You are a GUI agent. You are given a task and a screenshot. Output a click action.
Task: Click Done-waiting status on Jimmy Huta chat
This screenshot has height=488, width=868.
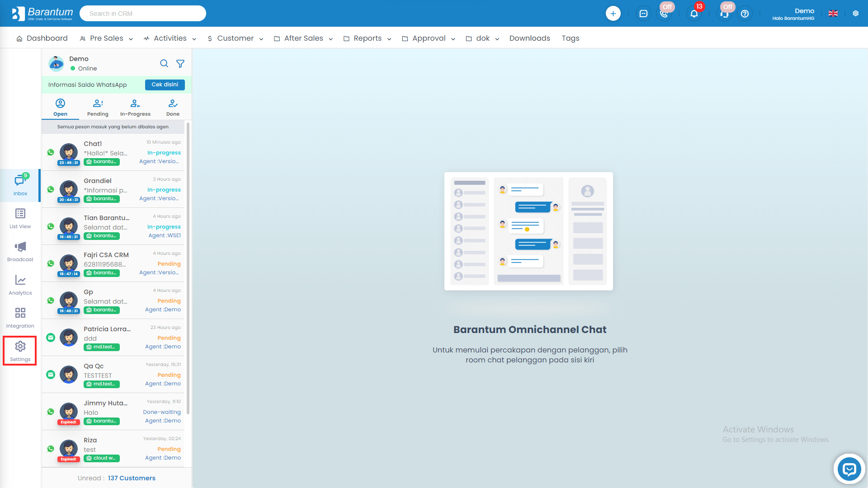point(162,412)
